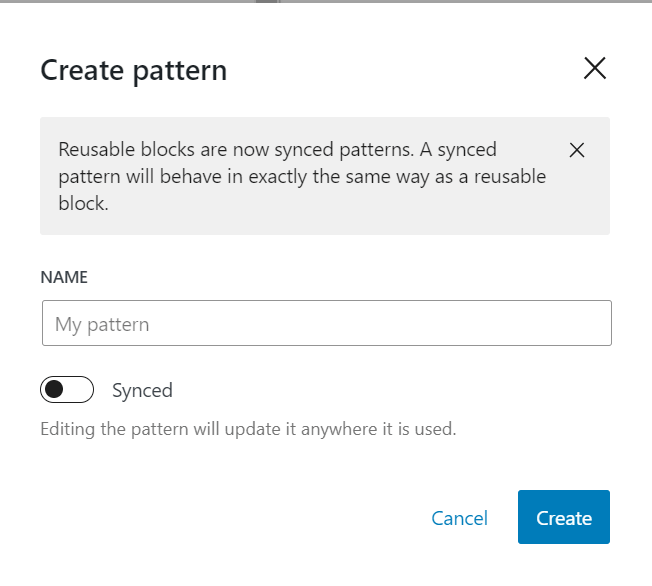
Task: Click the gray notice box background
Action: 325,176
